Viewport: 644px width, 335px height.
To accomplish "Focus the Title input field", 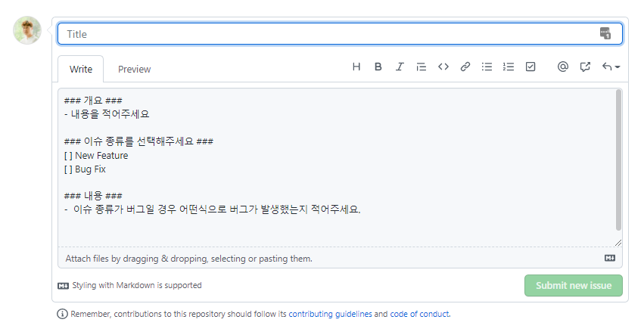I will coord(329,34).
